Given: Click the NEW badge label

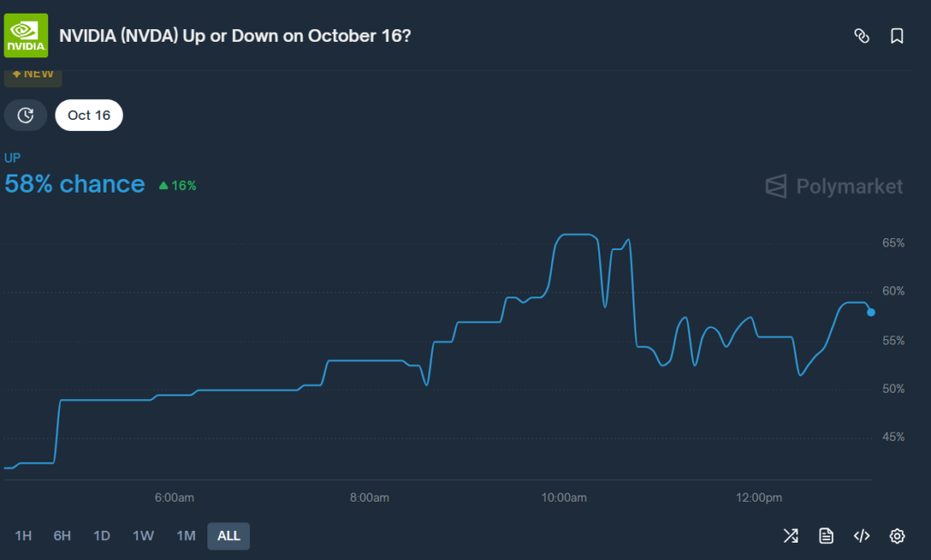Looking at the screenshot, I should pyautogui.click(x=33, y=73).
